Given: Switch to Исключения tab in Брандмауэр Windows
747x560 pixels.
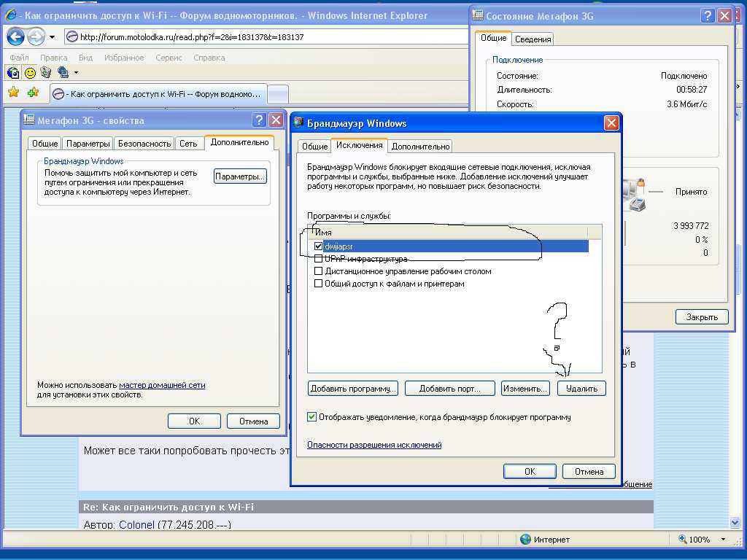Looking at the screenshot, I should (359, 145).
